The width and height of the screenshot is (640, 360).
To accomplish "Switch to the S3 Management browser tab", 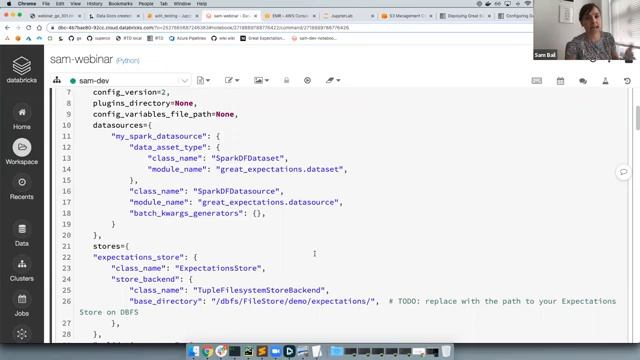I will (406, 16).
